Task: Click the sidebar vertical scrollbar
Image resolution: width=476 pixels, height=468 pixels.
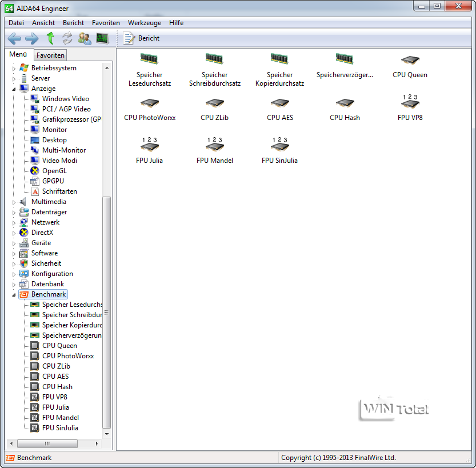Action: click(x=106, y=314)
